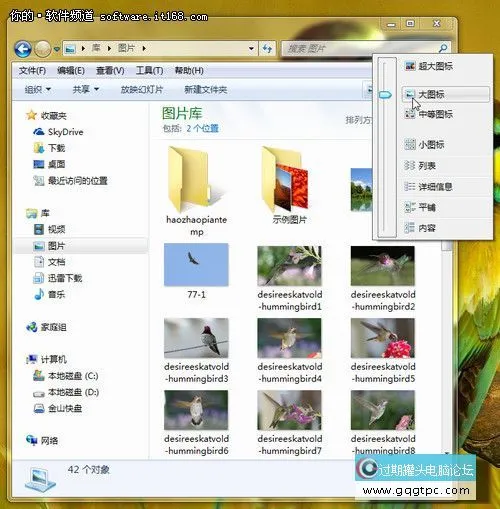Open 金山快盘 in sidebar
The height and width of the screenshot is (509, 500).
(58, 408)
